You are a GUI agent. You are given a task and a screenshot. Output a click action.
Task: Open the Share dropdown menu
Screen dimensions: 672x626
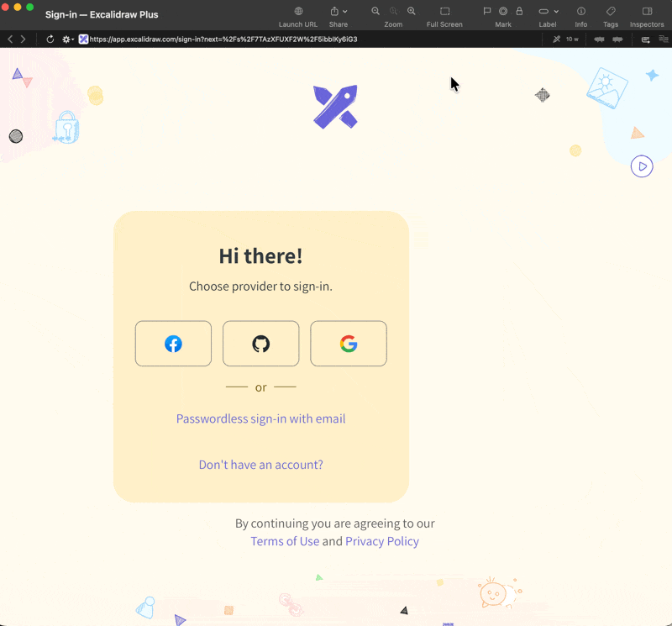(x=339, y=11)
